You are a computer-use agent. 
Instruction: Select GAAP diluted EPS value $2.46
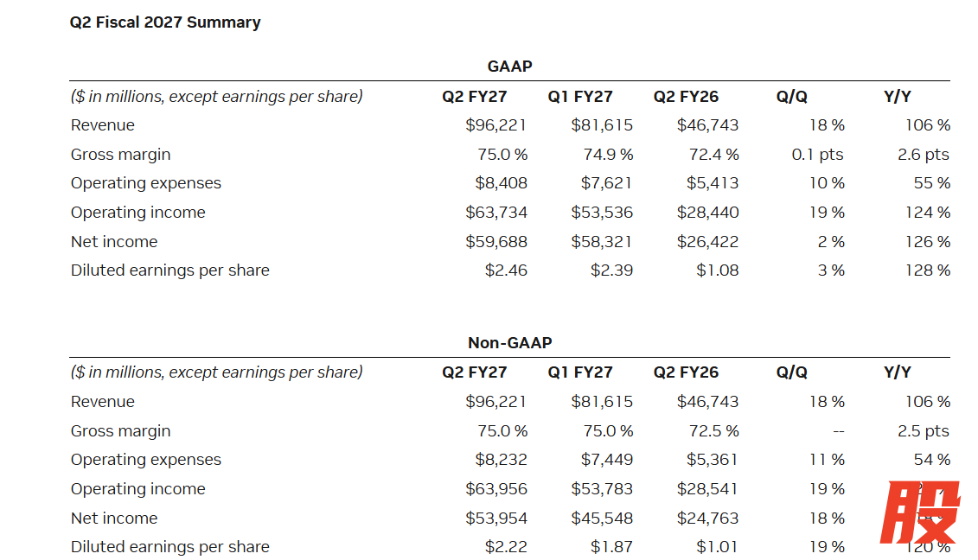[506, 270]
